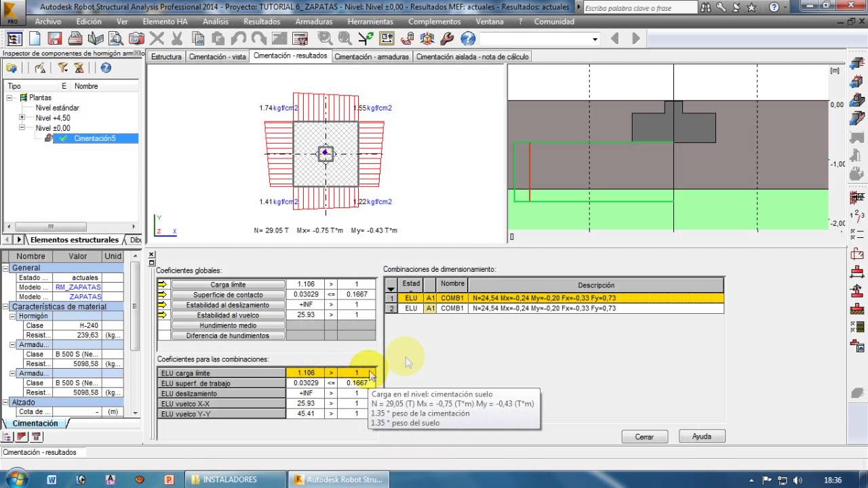Image resolution: width=868 pixels, height=488 pixels.
Task: Switch to the Cimentación - armaduras tab
Action: point(372,57)
